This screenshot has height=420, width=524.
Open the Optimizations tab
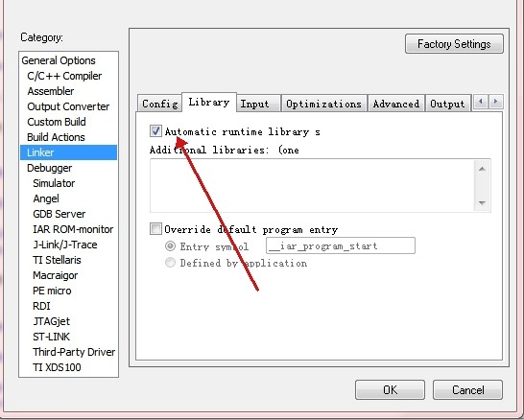coord(323,104)
